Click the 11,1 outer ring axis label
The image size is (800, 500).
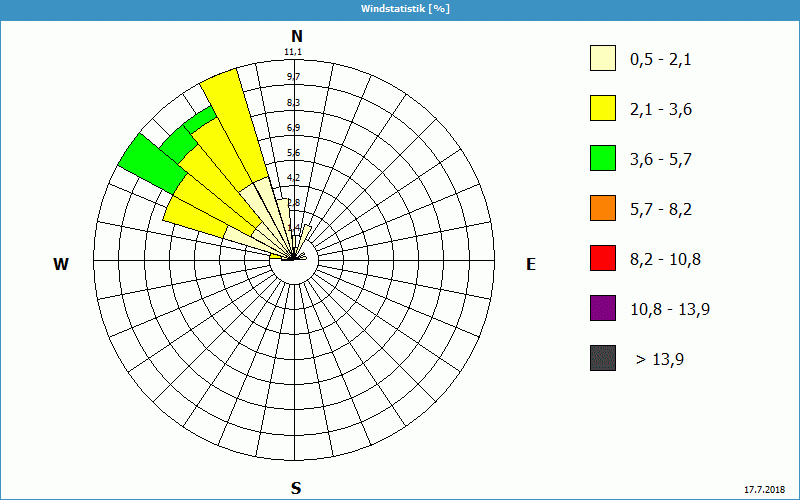click(293, 52)
